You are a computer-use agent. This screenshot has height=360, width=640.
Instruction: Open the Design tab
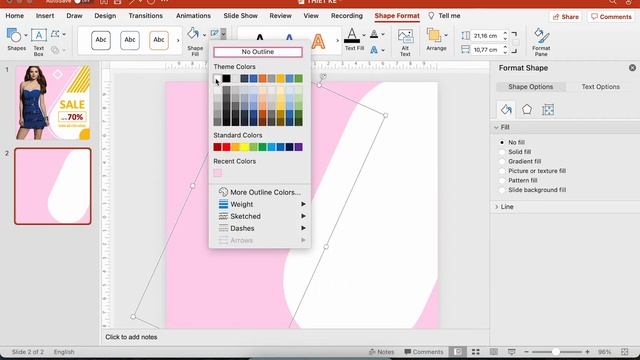coord(105,16)
